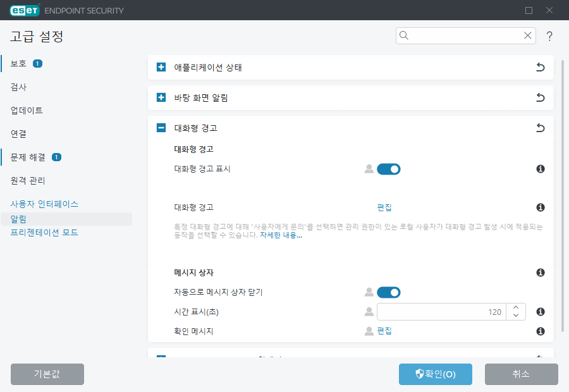Turn off 자동으로 메시지 상자 닫기
The image size is (569, 392).
[x=390, y=292]
